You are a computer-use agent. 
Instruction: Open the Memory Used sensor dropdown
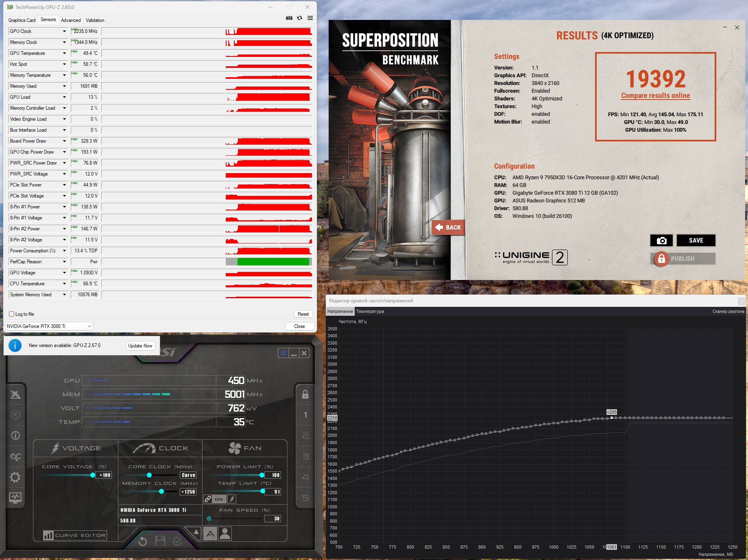tap(64, 86)
